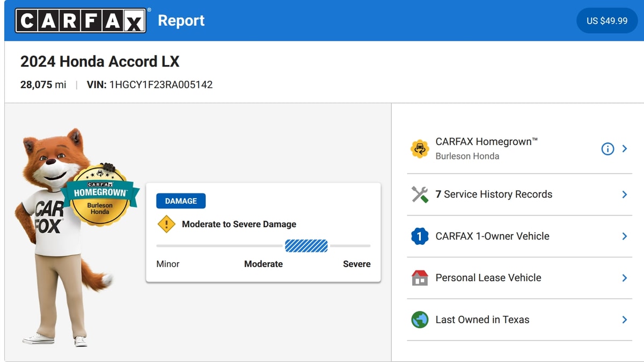Screen dimensions: 644x362
Task: Click the Severe severity label
Action: (x=357, y=264)
